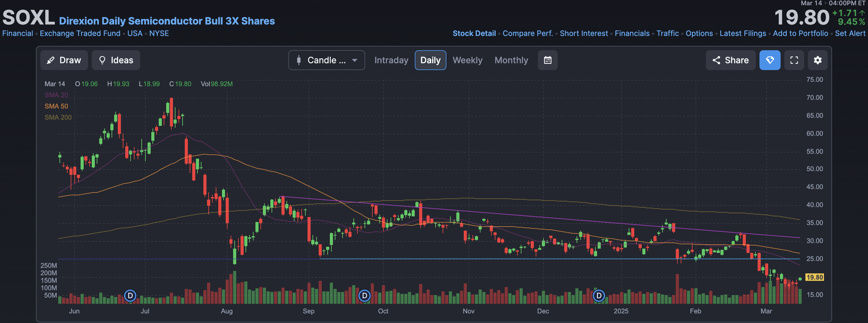Click the 2025 label on time axis
The width and height of the screenshot is (868, 323).
coord(621,311)
